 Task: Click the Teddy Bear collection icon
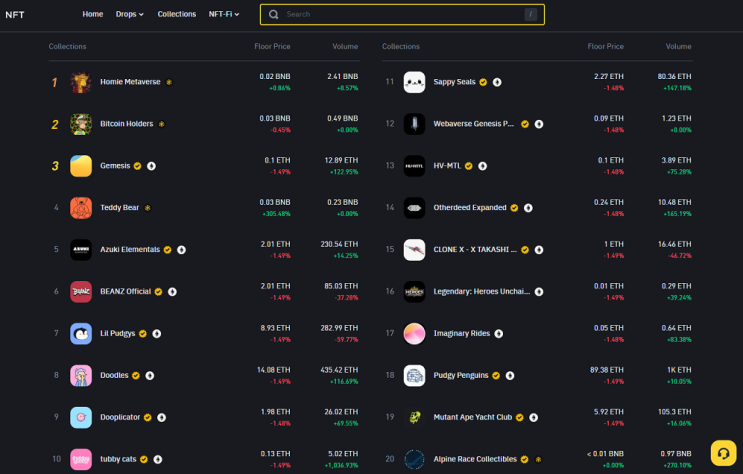point(81,208)
